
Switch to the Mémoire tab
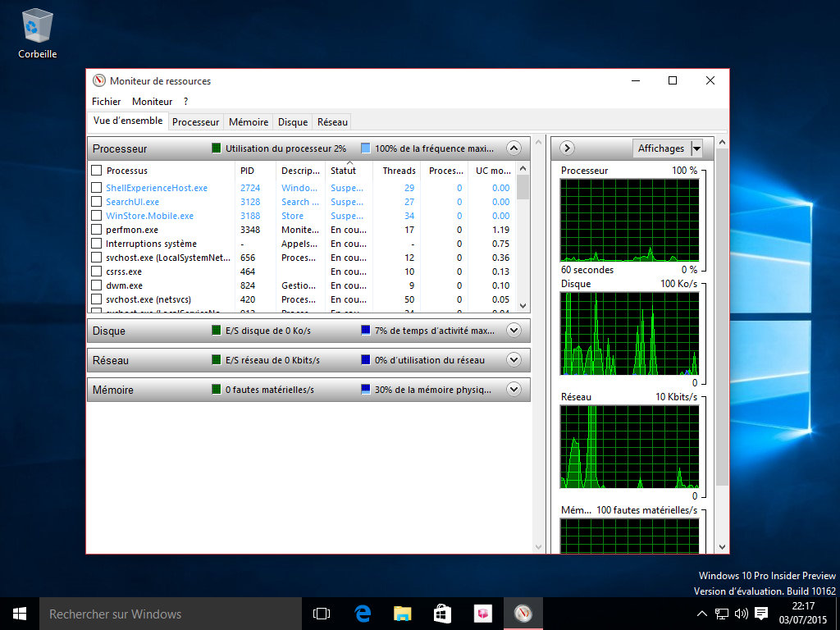click(248, 121)
